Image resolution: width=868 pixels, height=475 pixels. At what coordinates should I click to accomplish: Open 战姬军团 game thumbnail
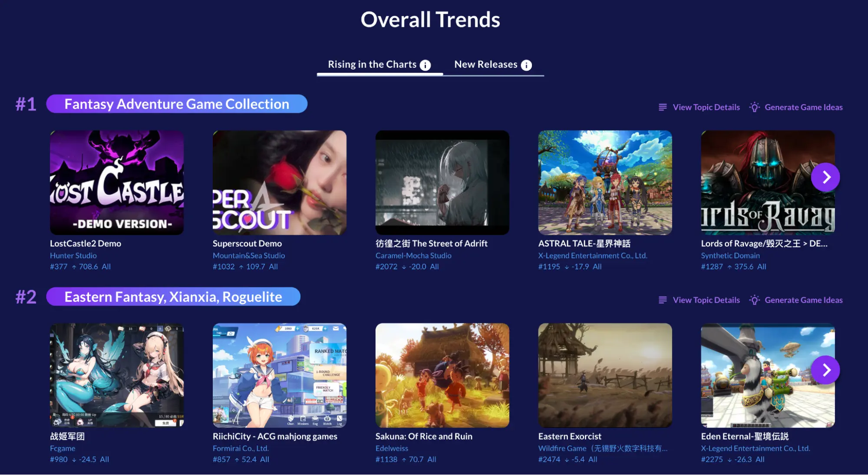pos(117,375)
